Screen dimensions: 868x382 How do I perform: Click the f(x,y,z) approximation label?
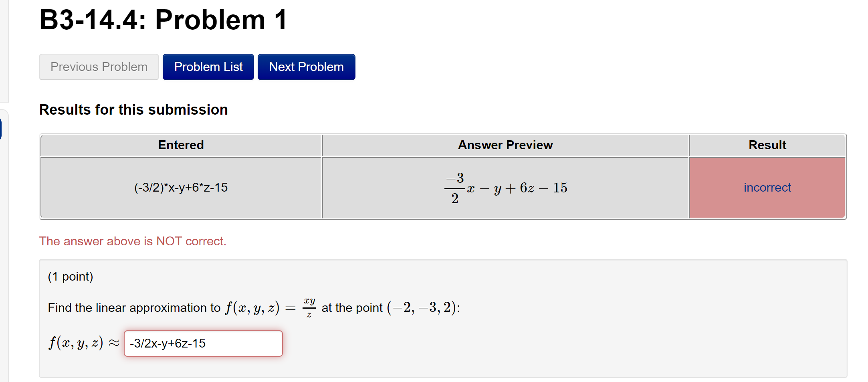82,342
